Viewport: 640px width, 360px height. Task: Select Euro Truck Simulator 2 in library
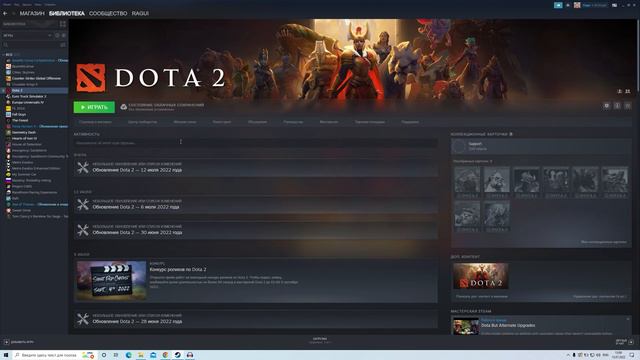[x=29, y=96]
